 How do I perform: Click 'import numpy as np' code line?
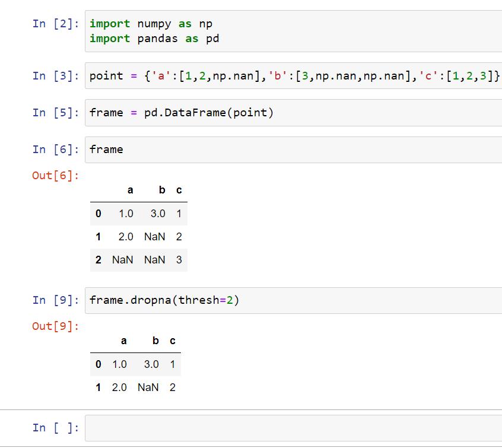(x=151, y=24)
